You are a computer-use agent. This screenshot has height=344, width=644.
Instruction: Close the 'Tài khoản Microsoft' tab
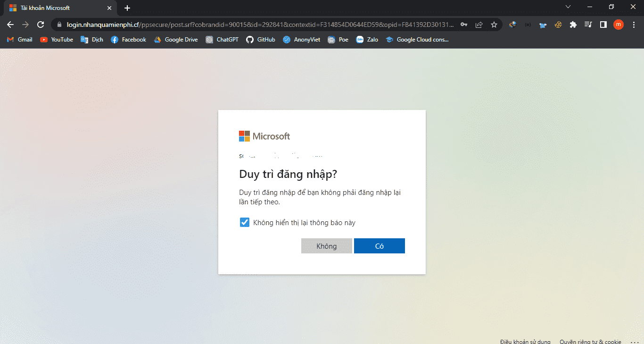pos(109,8)
